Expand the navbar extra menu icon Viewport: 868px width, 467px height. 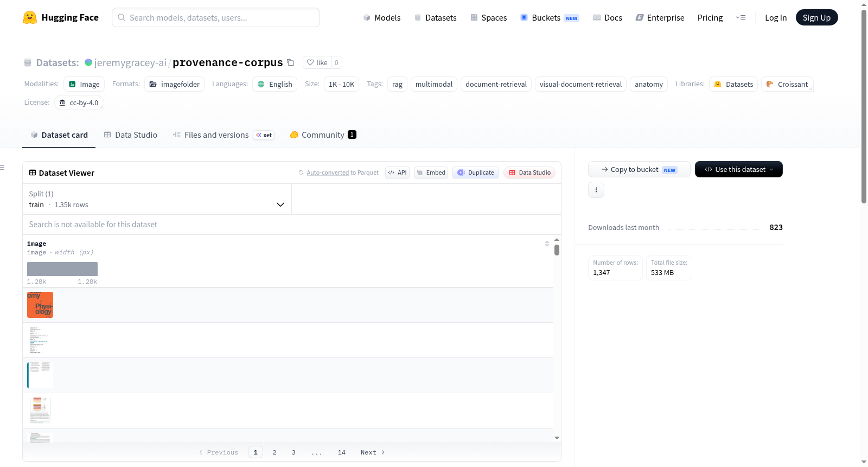(741, 17)
